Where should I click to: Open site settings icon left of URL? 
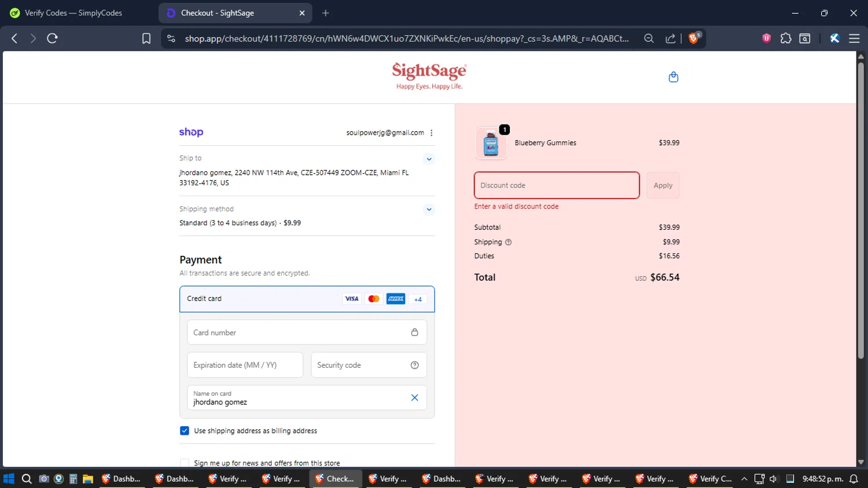(x=171, y=38)
